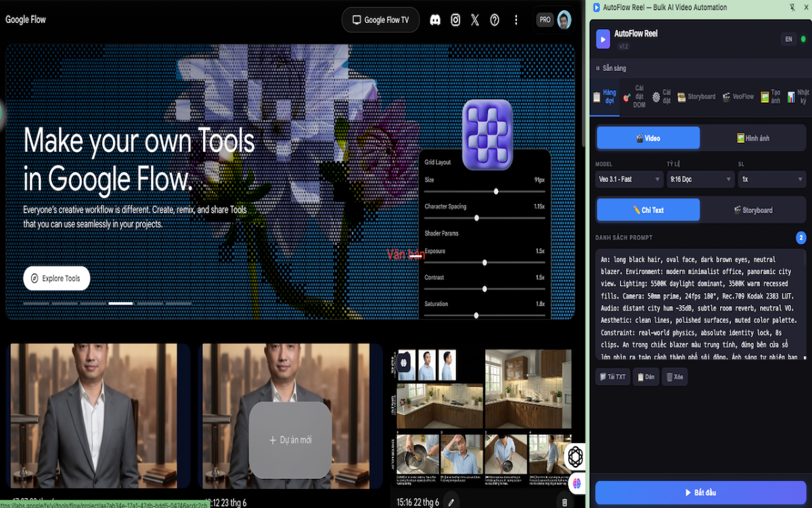This screenshot has width=812, height=508.
Task: Switch to the Cài đặt gear tab
Action: click(662, 97)
